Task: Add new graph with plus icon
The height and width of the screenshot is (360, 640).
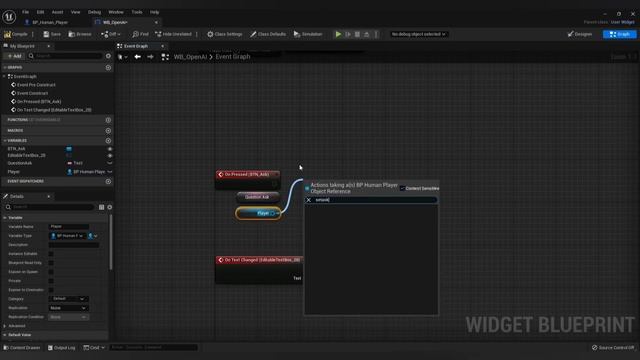Action: (x=108, y=67)
